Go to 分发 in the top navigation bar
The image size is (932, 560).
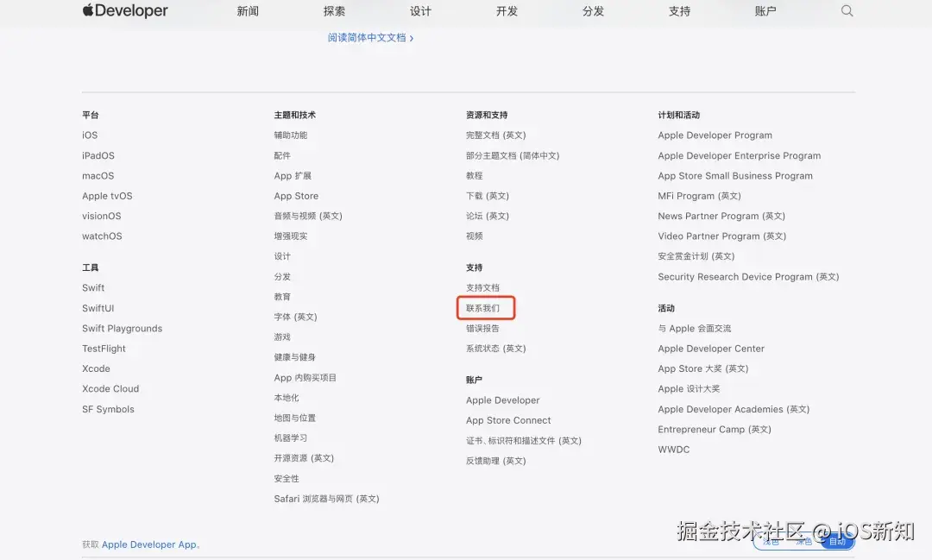tap(593, 11)
